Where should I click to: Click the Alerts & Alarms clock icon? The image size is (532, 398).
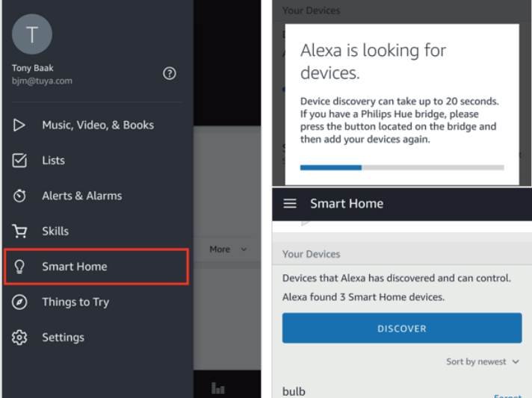pyautogui.click(x=20, y=196)
